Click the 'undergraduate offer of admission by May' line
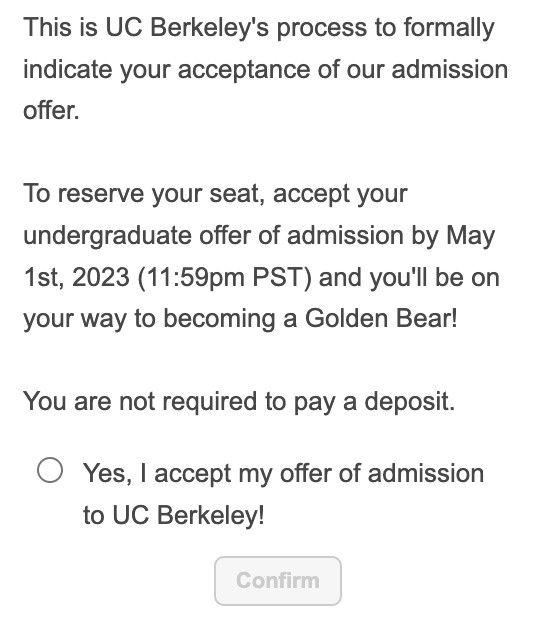The image size is (540, 624). coord(259,236)
